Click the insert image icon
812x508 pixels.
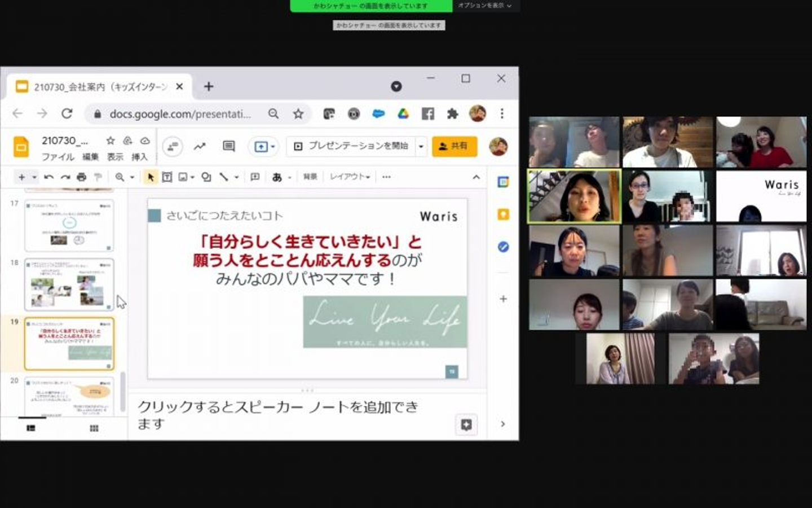(183, 177)
